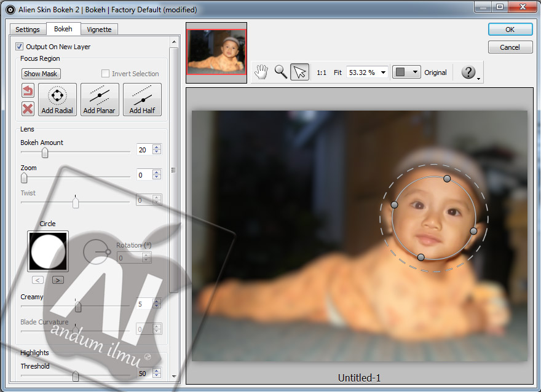Click the 1:1 zoom button
Screen dimensions: 541x392
(321, 73)
